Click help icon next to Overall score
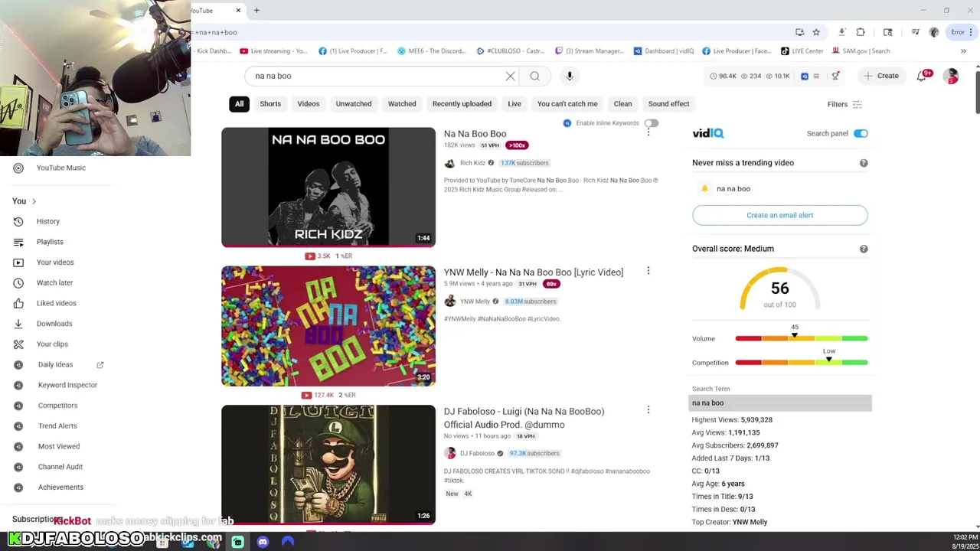 pos(864,249)
